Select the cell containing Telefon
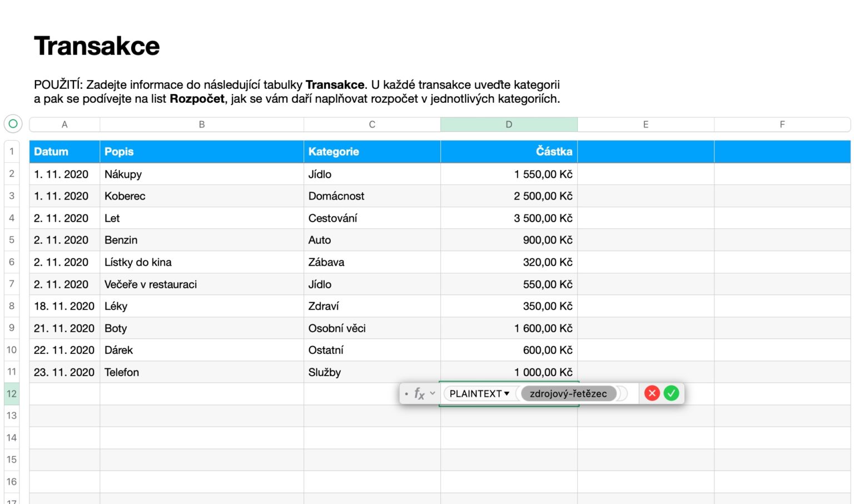 pyautogui.click(x=201, y=372)
